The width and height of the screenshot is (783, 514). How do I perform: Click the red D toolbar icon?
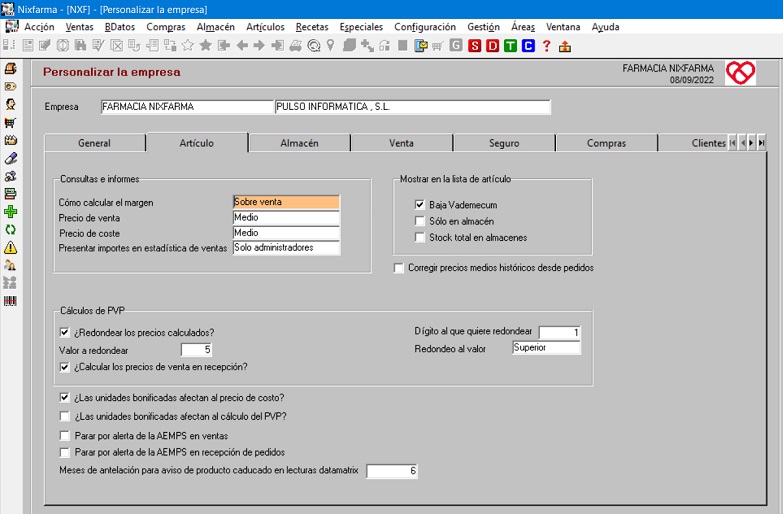click(x=492, y=46)
